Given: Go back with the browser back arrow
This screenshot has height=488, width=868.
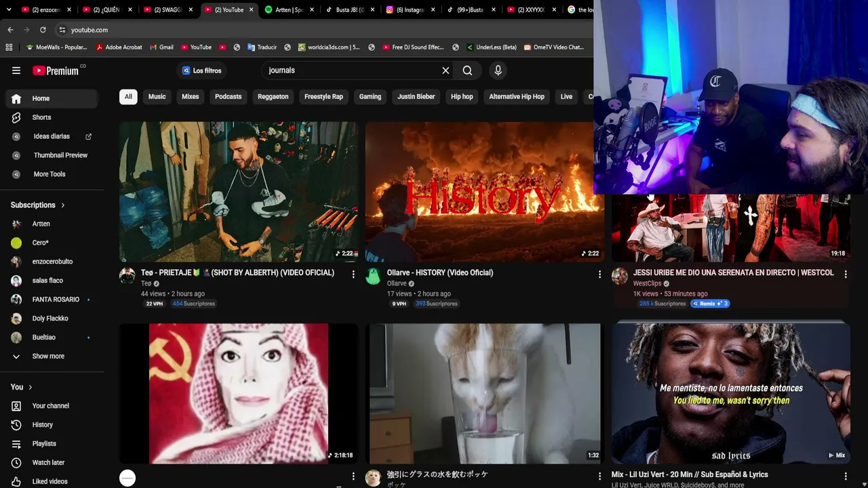Looking at the screenshot, I should 10,30.
